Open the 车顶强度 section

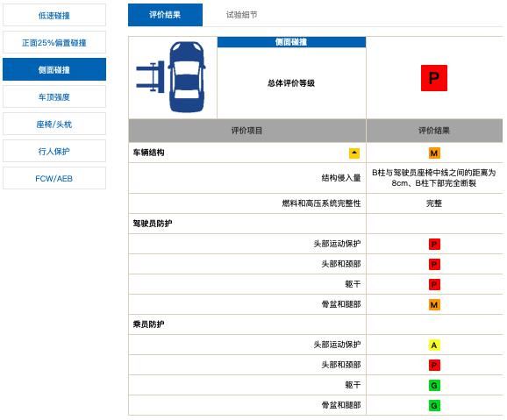(54, 96)
